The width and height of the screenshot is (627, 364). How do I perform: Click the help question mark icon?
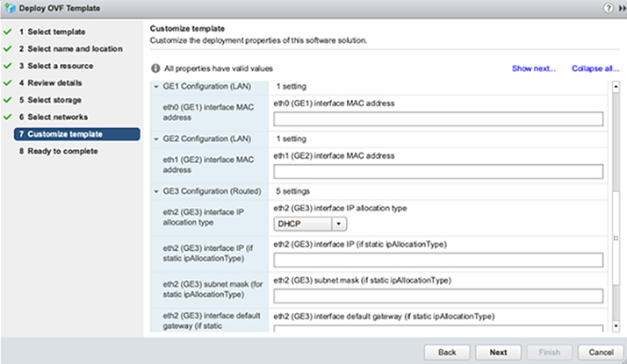click(608, 8)
